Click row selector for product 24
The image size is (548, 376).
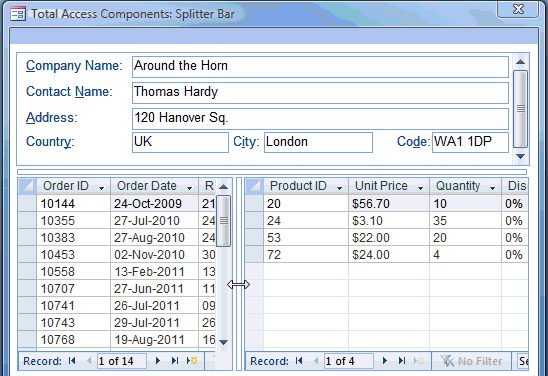click(x=254, y=221)
